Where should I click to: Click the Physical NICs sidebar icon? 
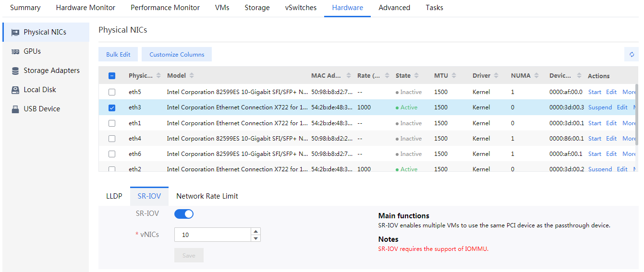click(x=15, y=32)
